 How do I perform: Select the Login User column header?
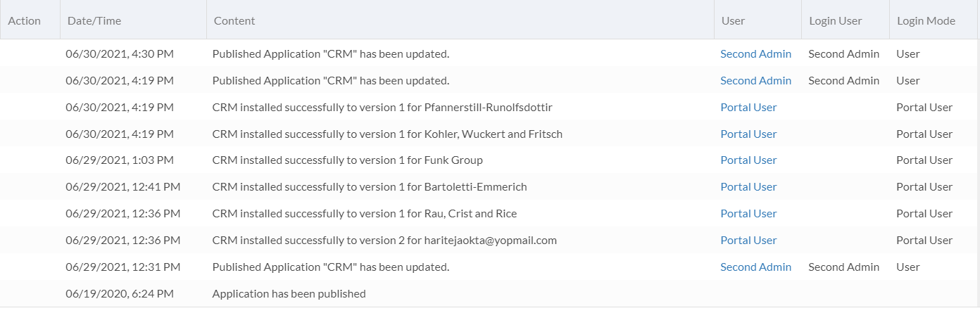coord(836,20)
